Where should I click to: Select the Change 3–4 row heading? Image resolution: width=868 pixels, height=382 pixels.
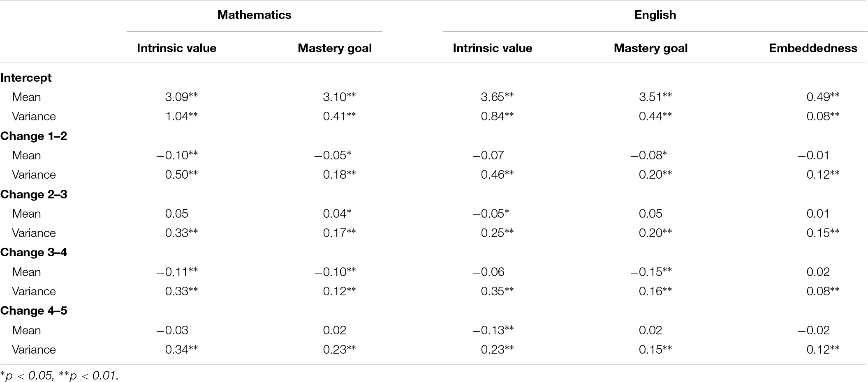pyautogui.click(x=33, y=252)
